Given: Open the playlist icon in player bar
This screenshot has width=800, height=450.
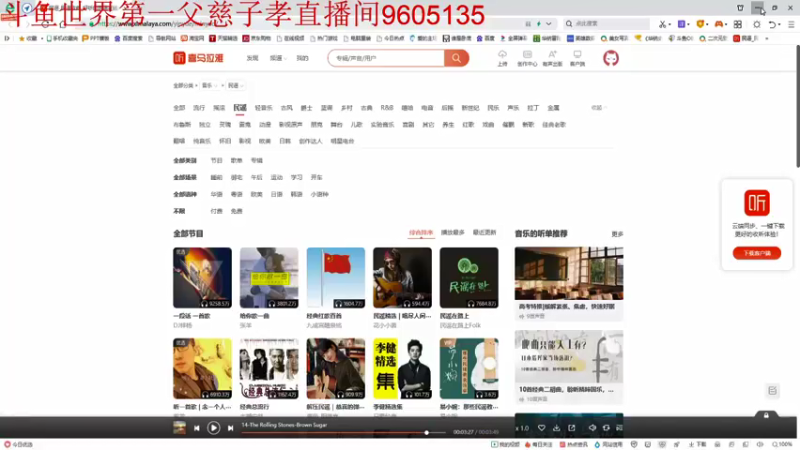Looking at the screenshot, I should (619, 428).
